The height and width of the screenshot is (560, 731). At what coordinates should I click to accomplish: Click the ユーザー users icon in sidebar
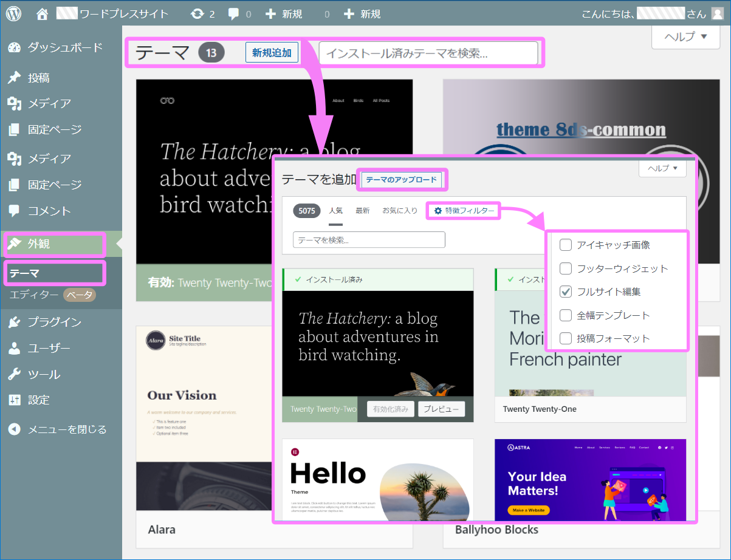[x=15, y=348]
